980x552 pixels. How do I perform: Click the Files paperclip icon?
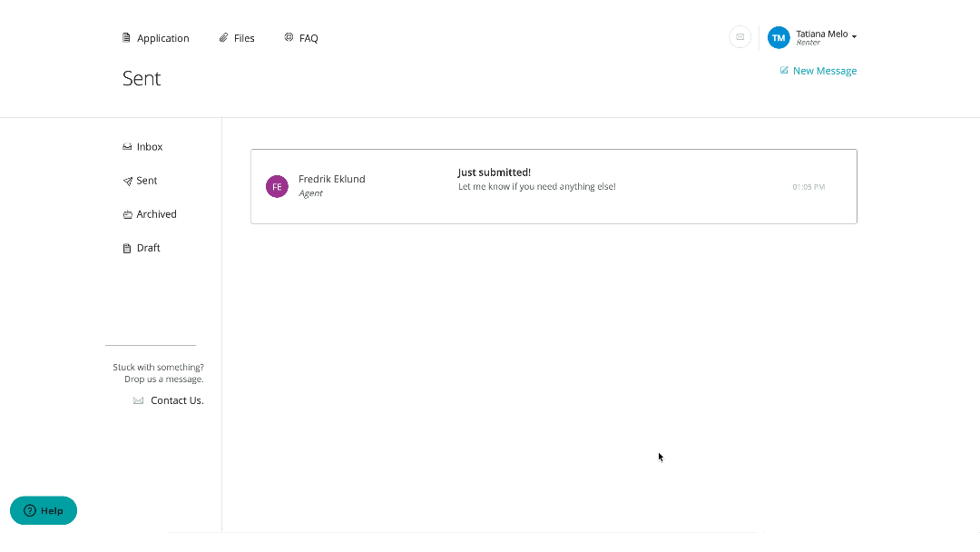tap(223, 38)
